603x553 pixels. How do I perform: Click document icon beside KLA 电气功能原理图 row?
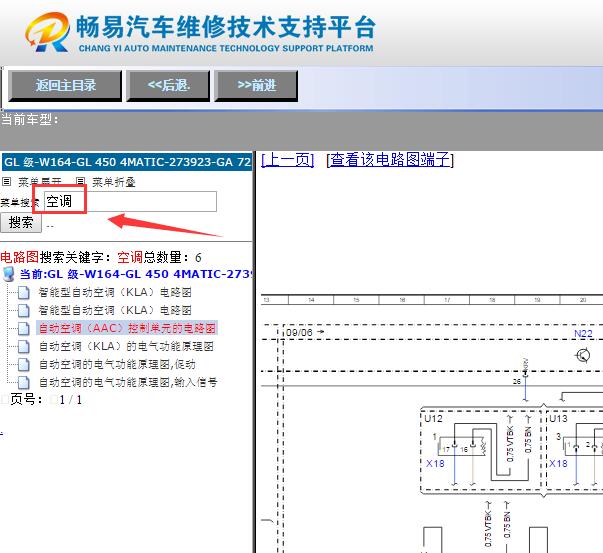(x=23, y=346)
